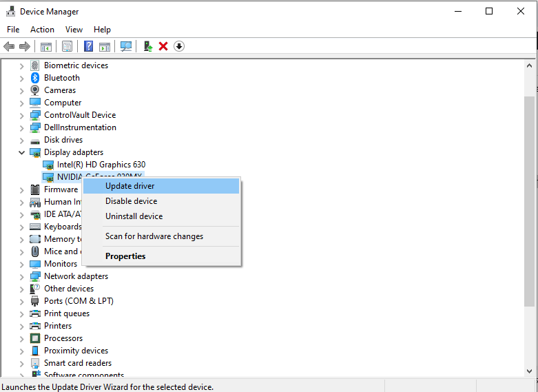Click the Disable device down-arrow icon
The height and width of the screenshot is (392, 538).
point(179,46)
